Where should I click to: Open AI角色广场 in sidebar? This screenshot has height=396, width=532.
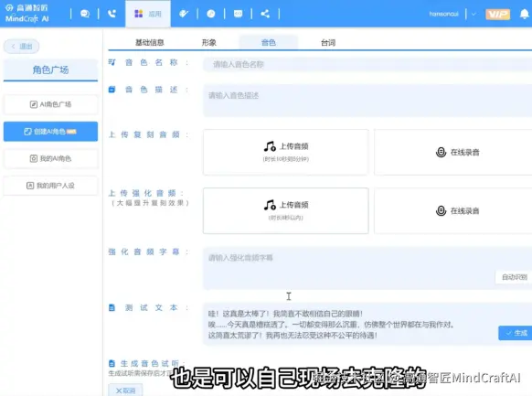tap(50, 104)
